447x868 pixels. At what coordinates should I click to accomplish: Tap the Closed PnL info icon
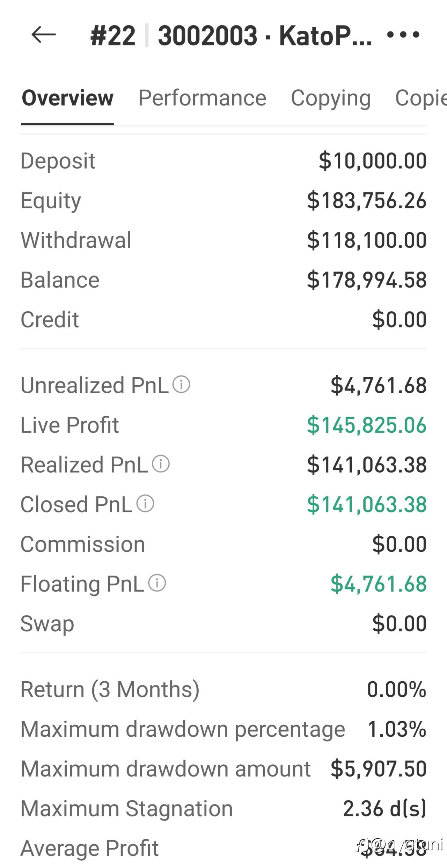(x=145, y=504)
